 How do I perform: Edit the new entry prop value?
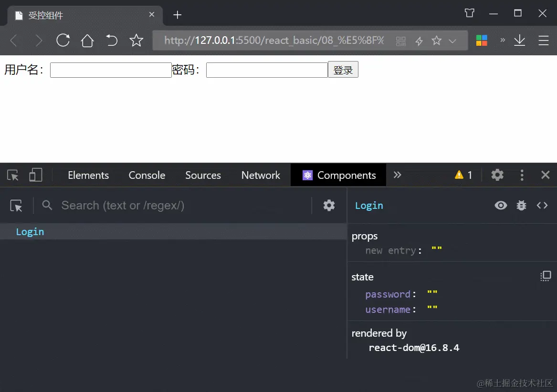437,249
